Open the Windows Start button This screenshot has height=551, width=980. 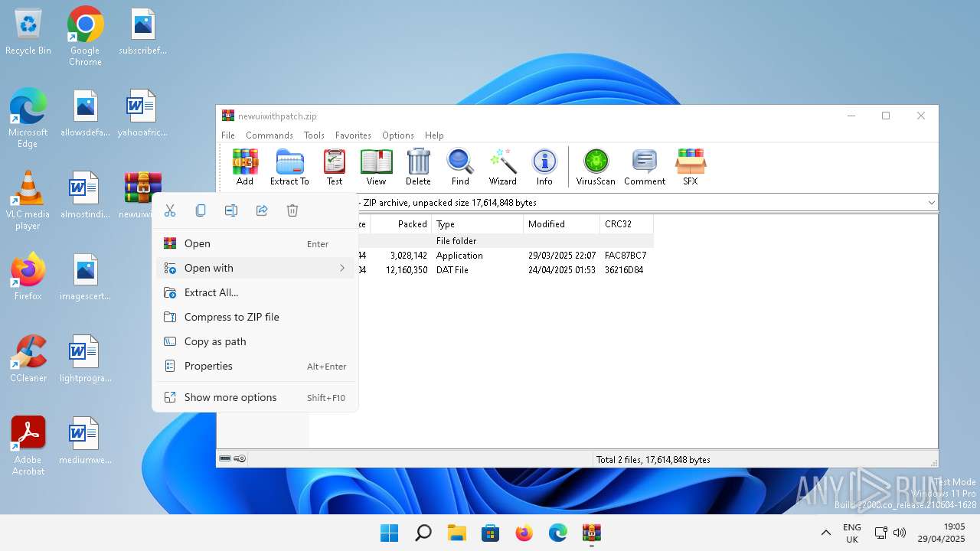click(x=389, y=533)
